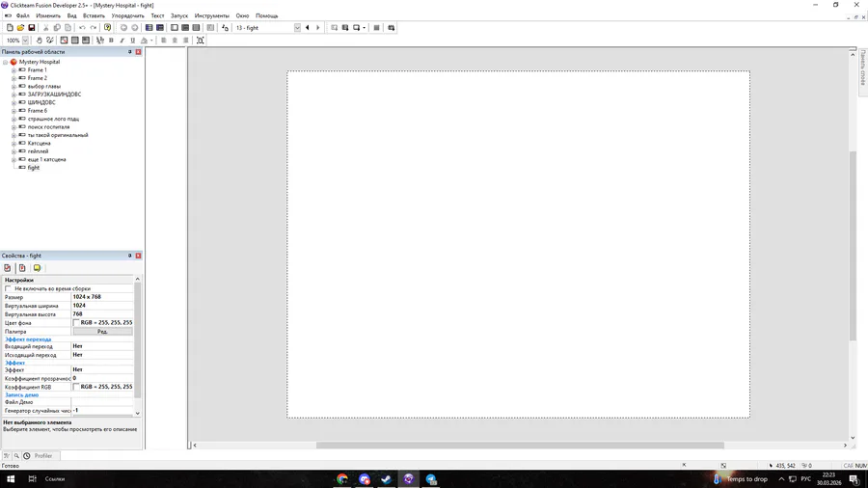Open the notification center icon
The image size is (868, 488).
[x=854, y=479]
